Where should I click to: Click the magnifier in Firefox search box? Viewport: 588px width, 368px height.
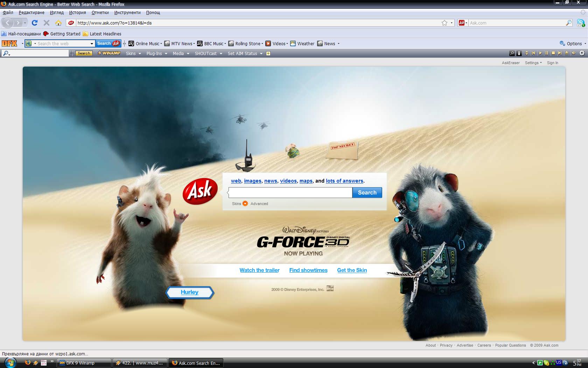(569, 23)
